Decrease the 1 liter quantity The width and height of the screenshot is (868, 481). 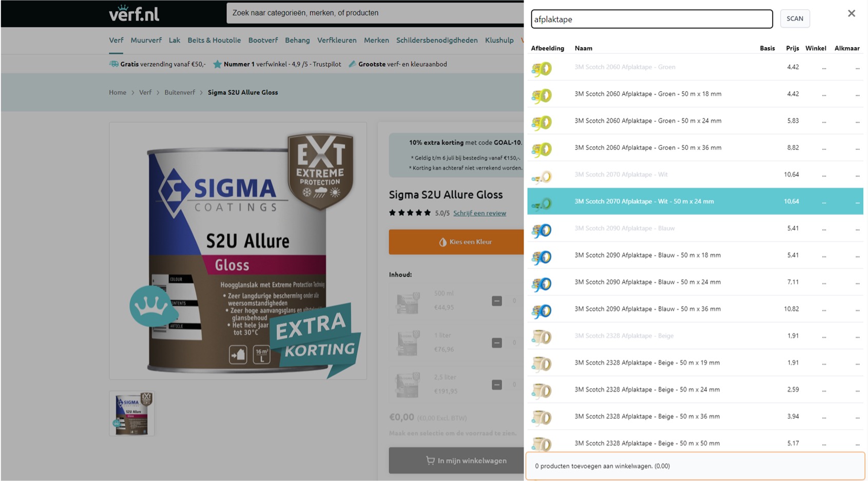click(x=496, y=343)
